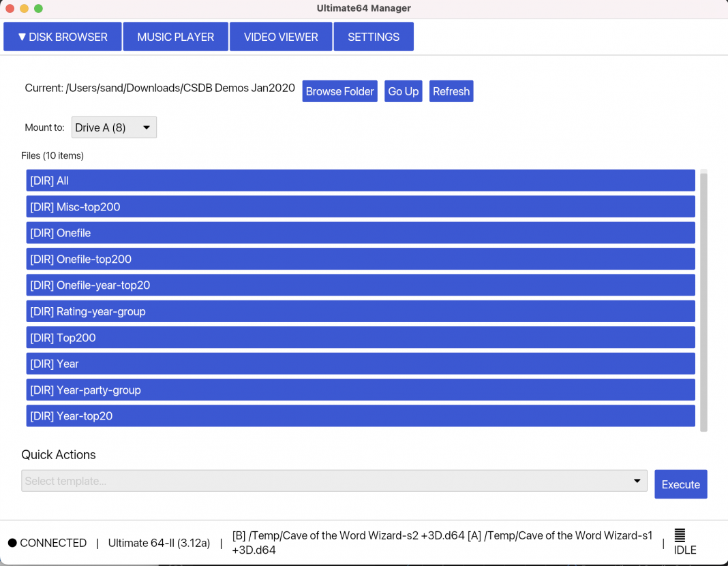Viewport: 728px width, 566px height.
Task: Select the [DIR] Top200 folder
Action: (x=361, y=338)
